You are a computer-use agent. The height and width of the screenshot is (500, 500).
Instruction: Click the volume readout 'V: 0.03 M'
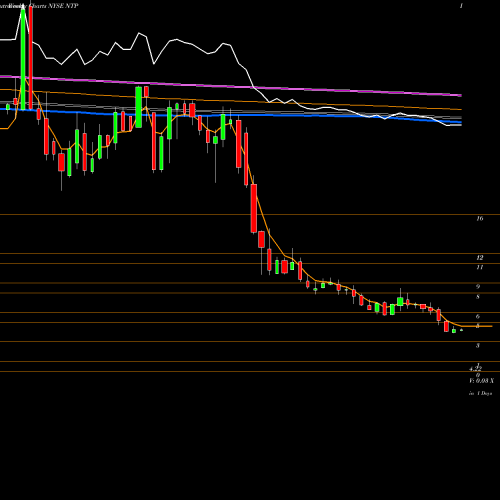click(481, 381)
